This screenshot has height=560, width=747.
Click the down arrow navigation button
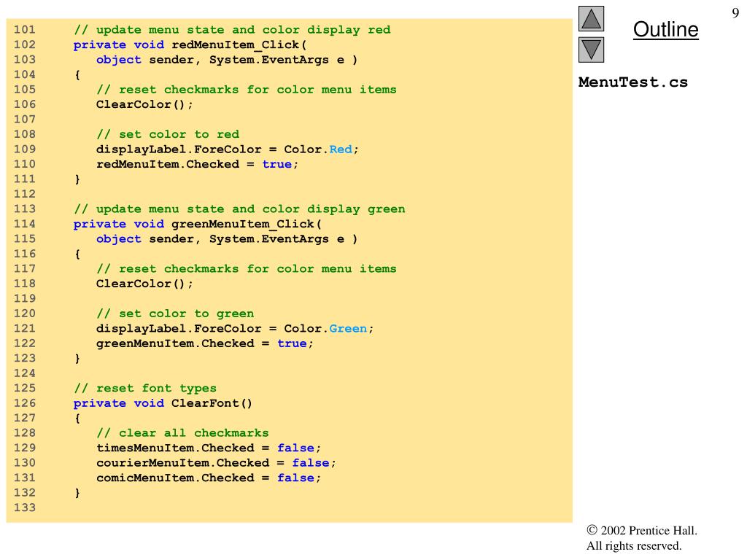coord(591,50)
